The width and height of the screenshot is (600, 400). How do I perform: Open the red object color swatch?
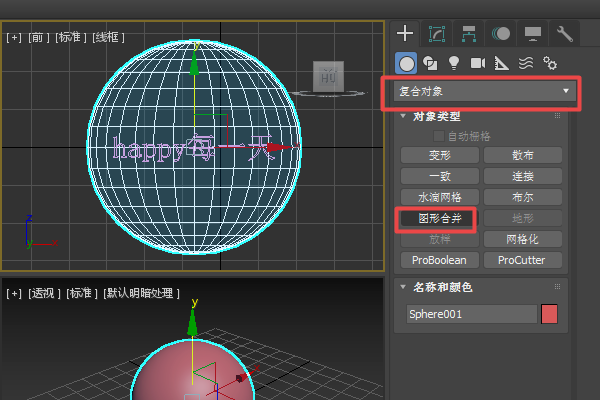click(549, 314)
